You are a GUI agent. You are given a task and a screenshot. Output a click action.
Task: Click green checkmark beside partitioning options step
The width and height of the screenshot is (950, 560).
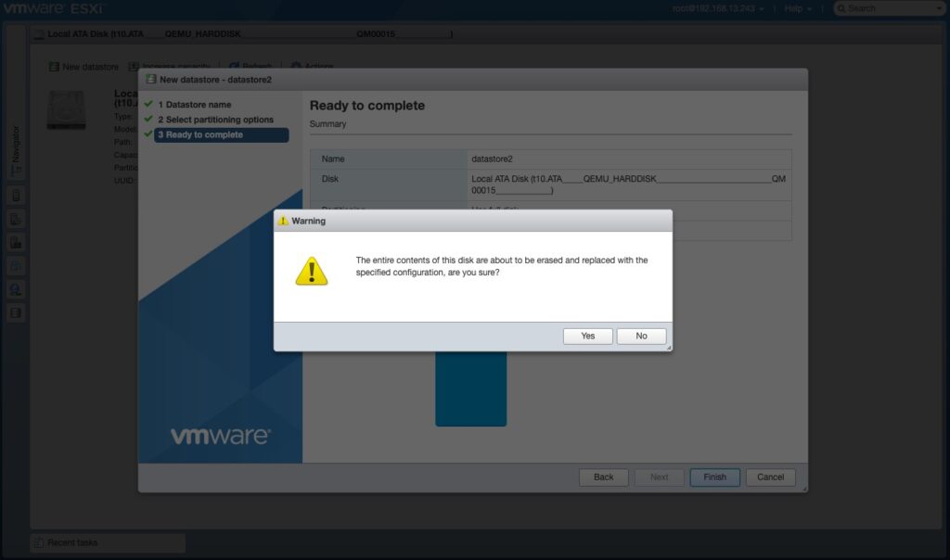pos(148,120)
